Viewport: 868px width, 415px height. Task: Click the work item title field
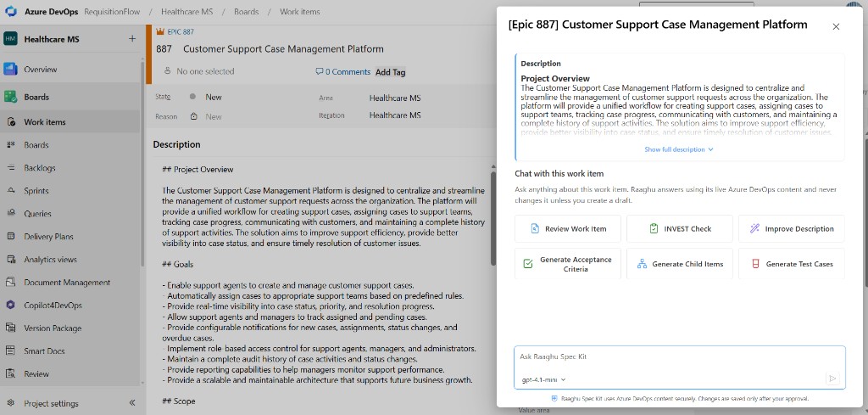tap(283, 49)
